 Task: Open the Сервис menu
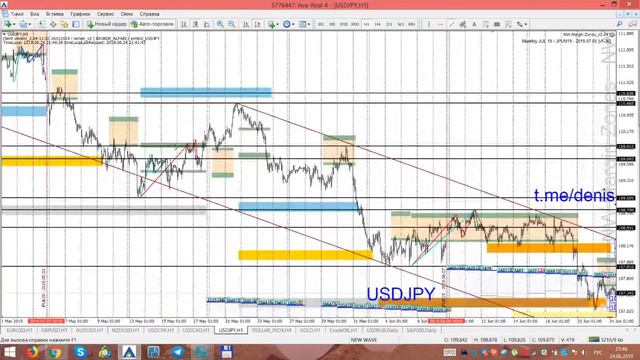105,14
